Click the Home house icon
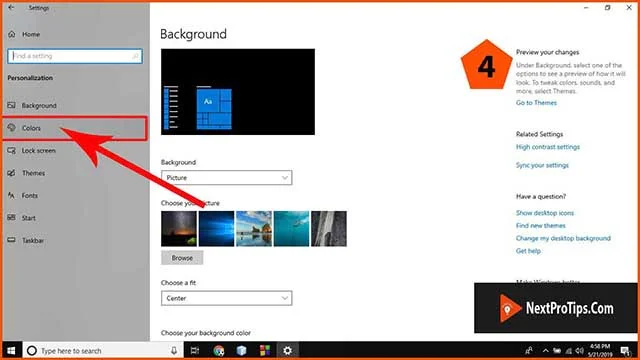The height and width of the screenshot is (360, 640). click(12, 34)
